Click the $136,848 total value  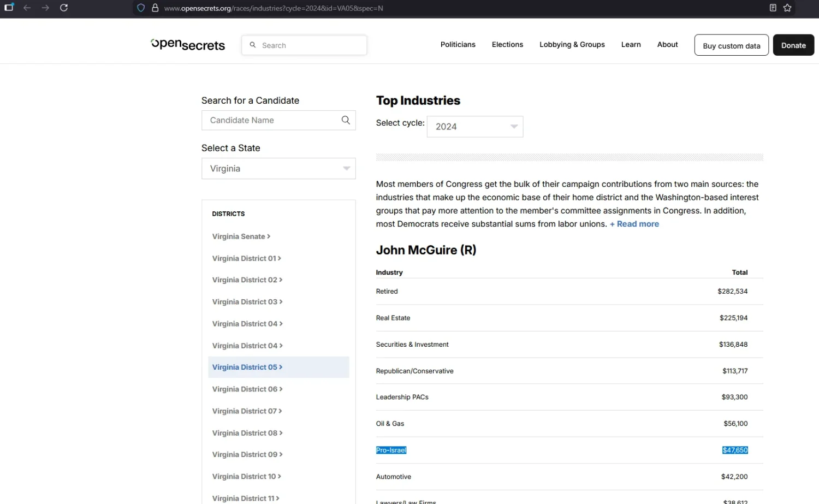(733, 345)
